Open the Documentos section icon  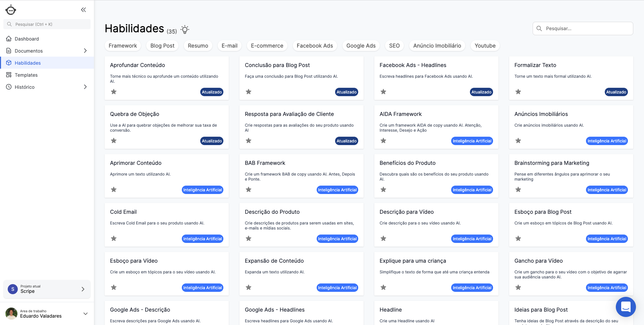click(x=9, y=51)
